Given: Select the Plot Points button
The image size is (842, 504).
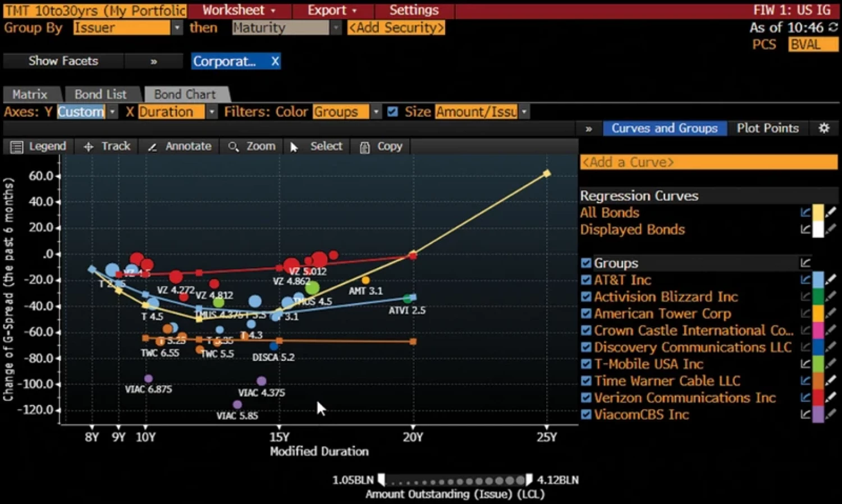Looking at the screenshot, I should coord(767,129).
